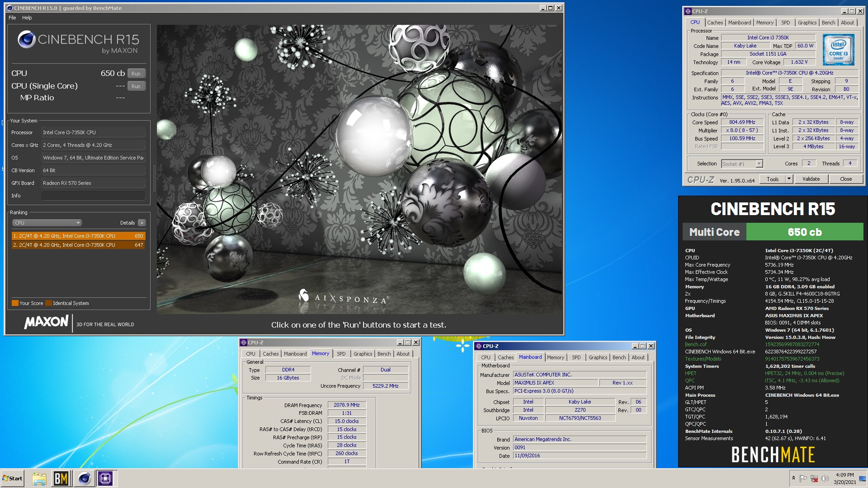Click the Intel Core i3 badge logo
868x488 pixels.
tap(838, 50)
